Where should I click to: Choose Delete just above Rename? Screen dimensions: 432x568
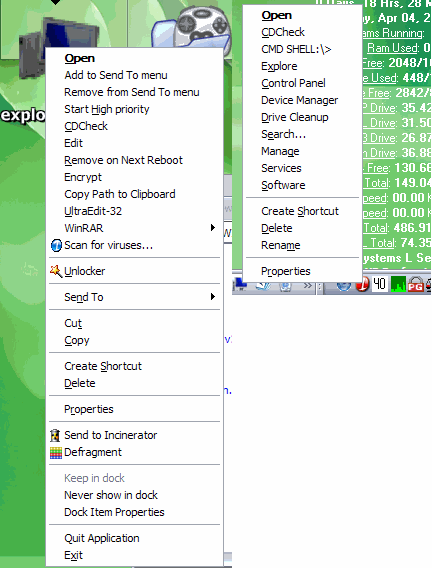click(x=302, y=228)
